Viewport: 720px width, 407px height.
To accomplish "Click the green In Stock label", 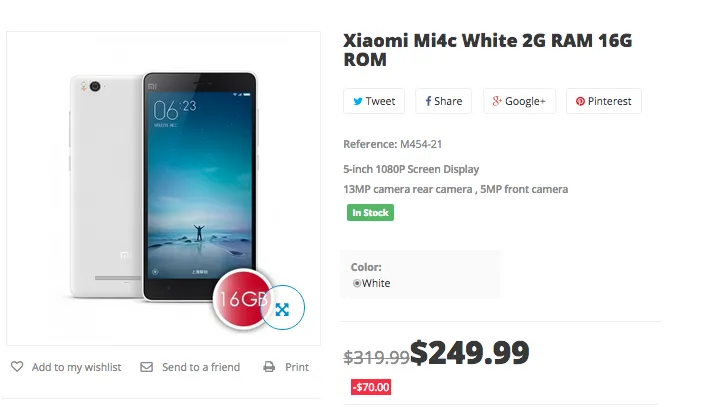I will [x=370, y=212].
